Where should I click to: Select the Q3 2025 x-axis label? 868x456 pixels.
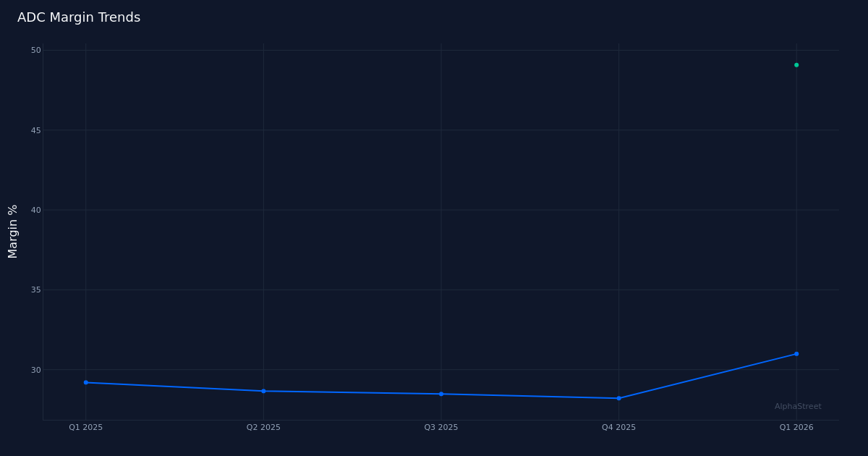click(441, 427)
